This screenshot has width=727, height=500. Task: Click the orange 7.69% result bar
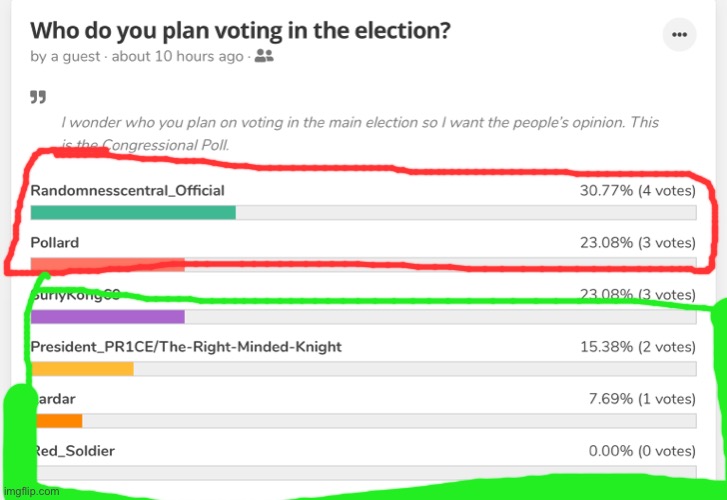pos(57,421)
